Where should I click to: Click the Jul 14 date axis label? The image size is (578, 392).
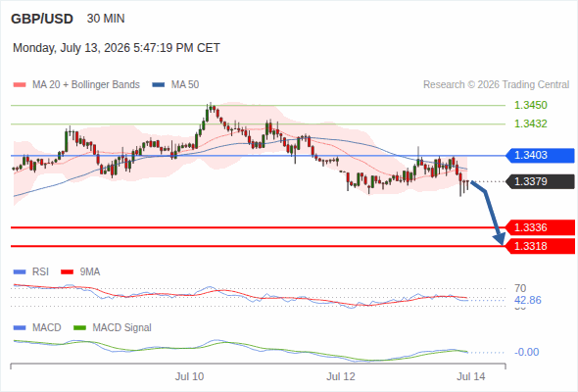coord(471,376)
